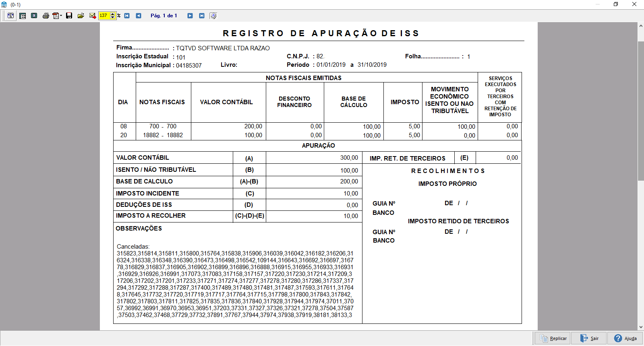Click IMPOSTO RETIDO DE TERCEIROS heading
This screenshot has width=644, height=346.
(458, 221)
